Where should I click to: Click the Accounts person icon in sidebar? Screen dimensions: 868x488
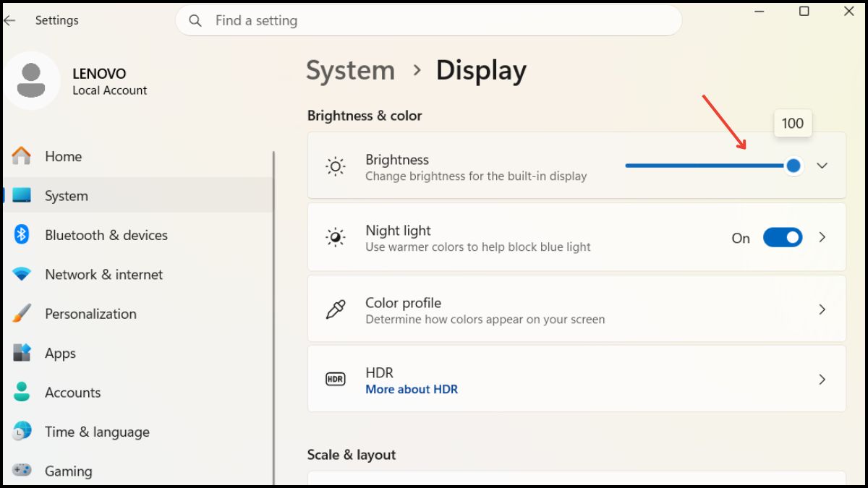[22, 392]
